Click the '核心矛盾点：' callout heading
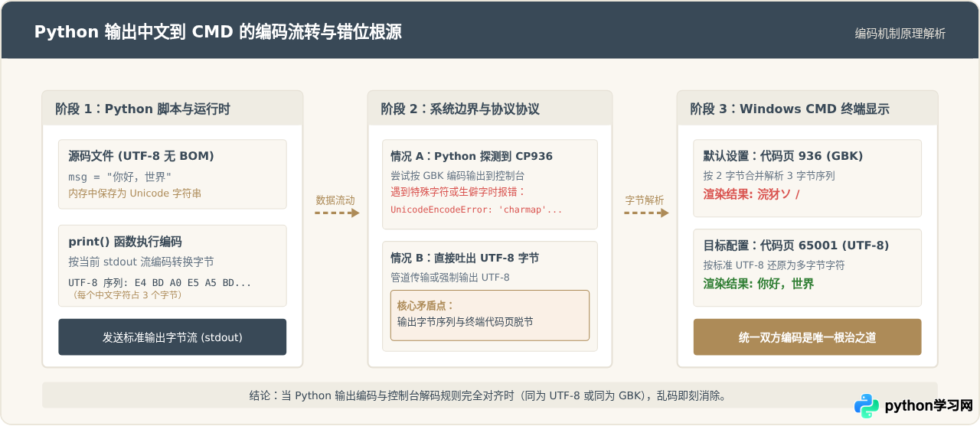 tap(426, 306)
